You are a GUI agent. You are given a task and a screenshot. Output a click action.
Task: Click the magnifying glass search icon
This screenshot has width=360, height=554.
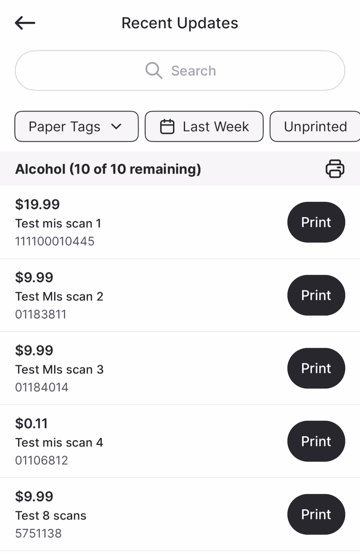pyautogui.click(x=154, y=71)
